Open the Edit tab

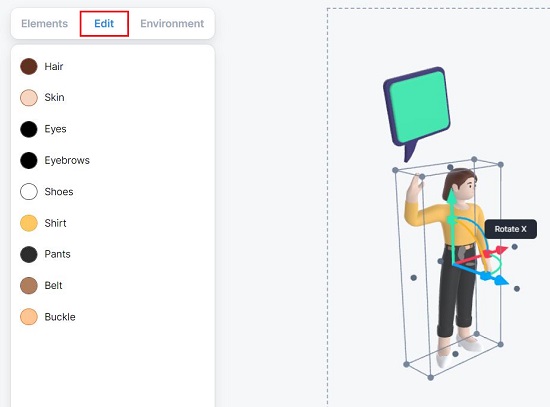click(x=104, y=24)
